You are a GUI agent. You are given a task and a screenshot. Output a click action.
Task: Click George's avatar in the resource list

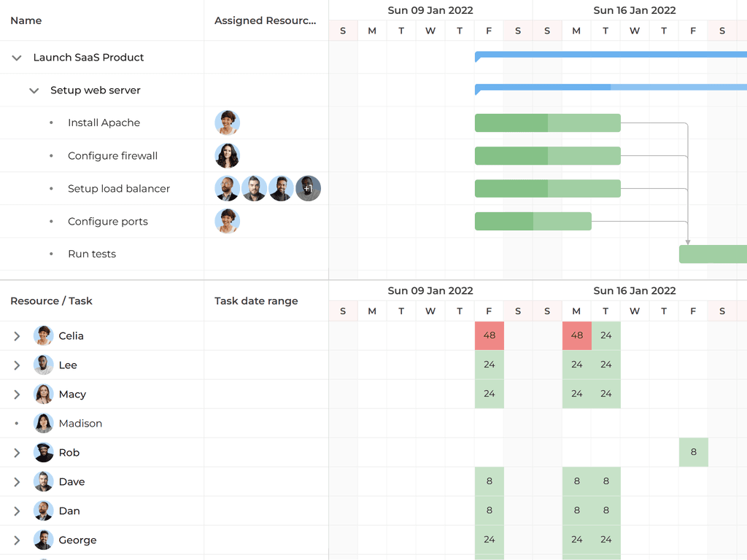pyautogui.click(x=43, y=540)
